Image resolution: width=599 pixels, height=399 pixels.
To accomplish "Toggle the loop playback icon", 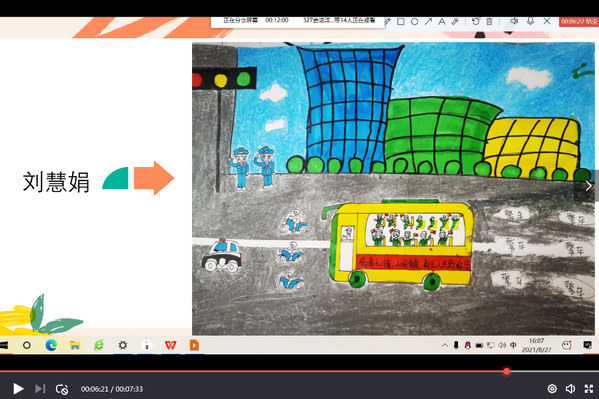I will [62, 389].
